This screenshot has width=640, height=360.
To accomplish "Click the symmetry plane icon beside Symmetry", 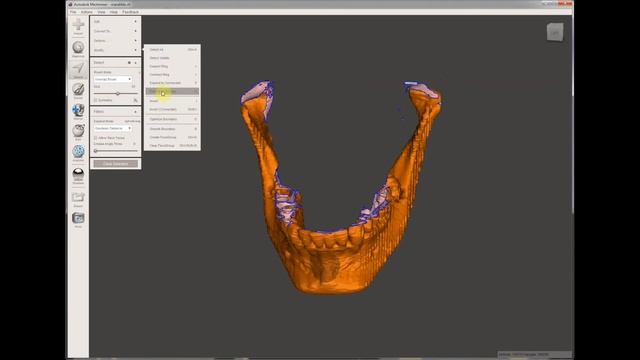I will 136,100.
